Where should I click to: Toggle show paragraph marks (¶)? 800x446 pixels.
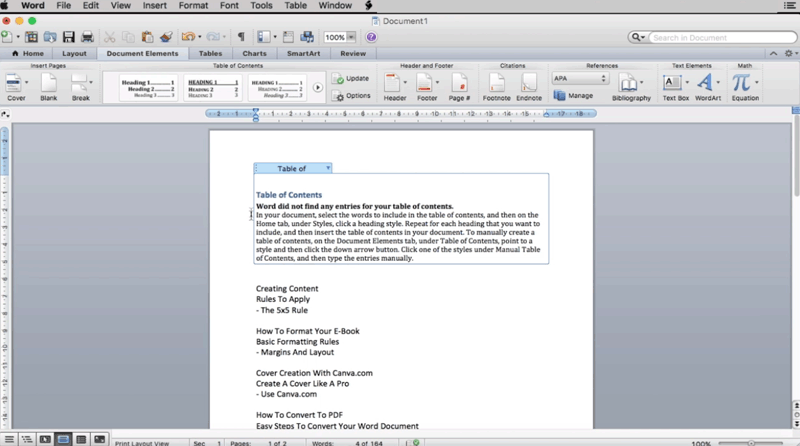pos(241,37)
